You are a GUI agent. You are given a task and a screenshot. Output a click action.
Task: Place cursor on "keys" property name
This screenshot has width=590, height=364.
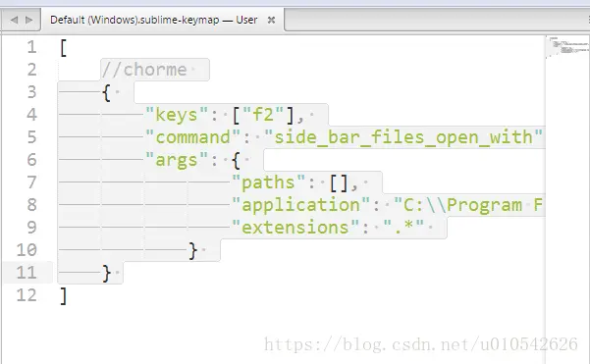177,115
